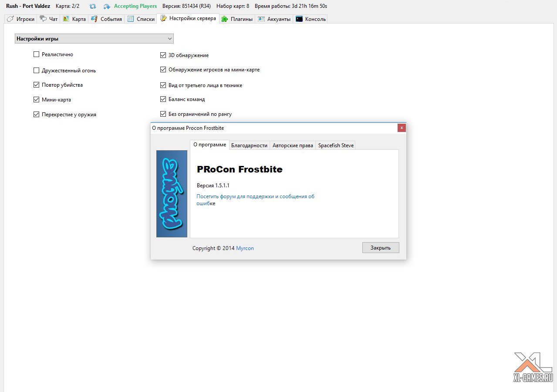
Task: Switch to the Аккаунты tab
Action: [274, 19]
